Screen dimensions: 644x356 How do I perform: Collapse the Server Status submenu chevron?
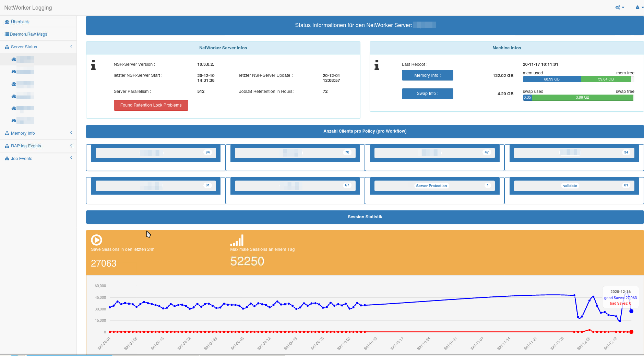click(71, 46)
